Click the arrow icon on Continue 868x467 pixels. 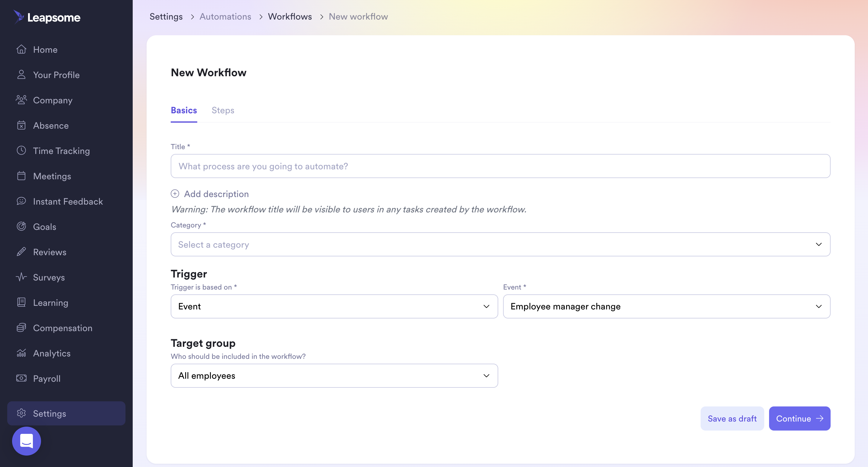pyautogui.click(x=819, y=418)
